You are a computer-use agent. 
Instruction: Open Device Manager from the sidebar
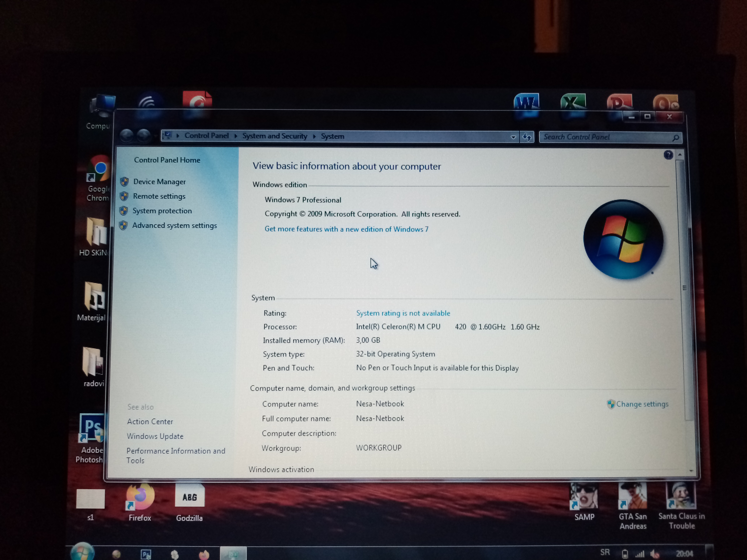[x=159, y=182]
